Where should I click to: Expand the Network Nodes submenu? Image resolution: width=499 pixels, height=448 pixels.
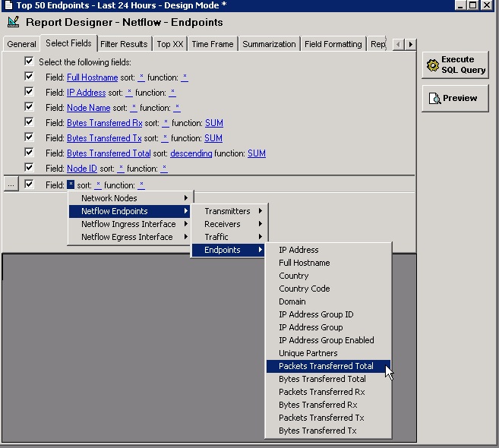pos(130,198)
